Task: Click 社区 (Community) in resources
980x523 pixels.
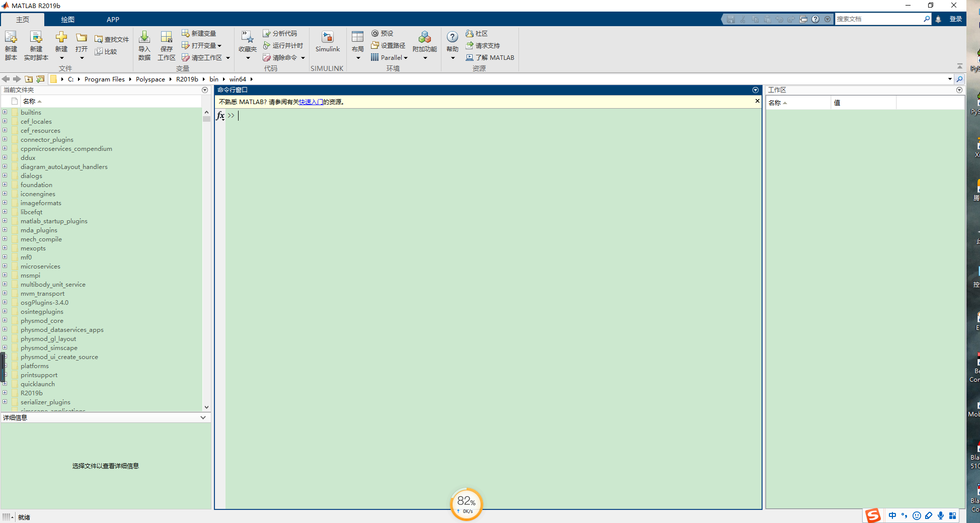Action: coord(477,33)
